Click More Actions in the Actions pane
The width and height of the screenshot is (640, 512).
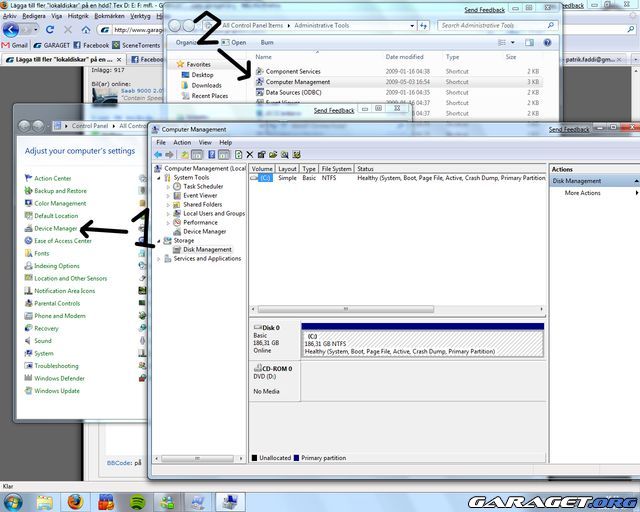[582, 193]
